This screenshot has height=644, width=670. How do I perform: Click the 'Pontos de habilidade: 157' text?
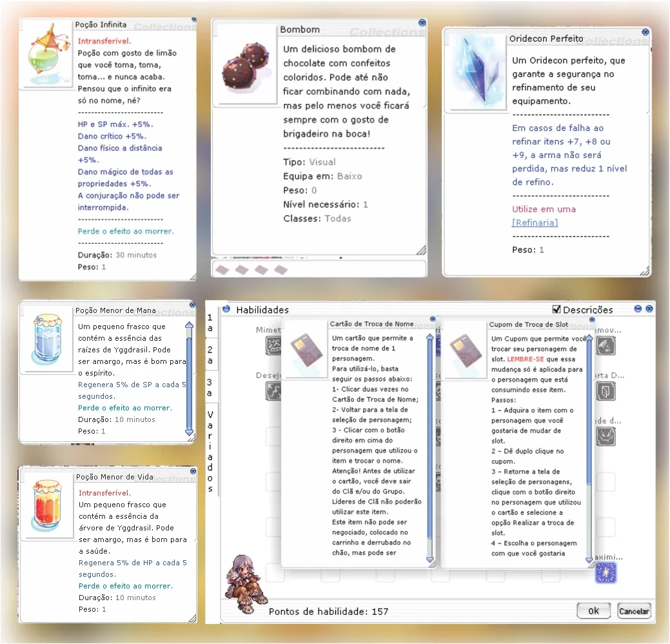[x=329, y=612]
